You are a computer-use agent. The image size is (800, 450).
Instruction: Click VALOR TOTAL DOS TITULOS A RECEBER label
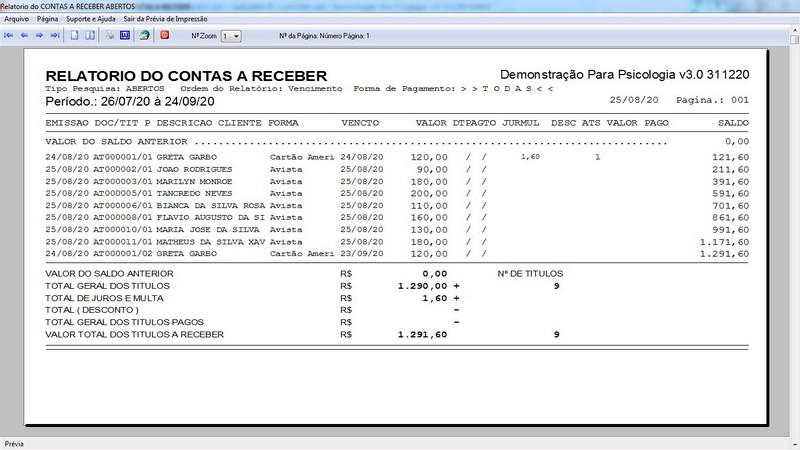coord(134,335)
